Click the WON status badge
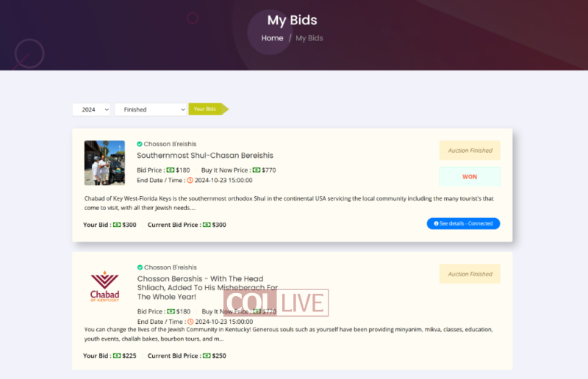The width and height of the screenshot is (588, 379). click(470, 176)
